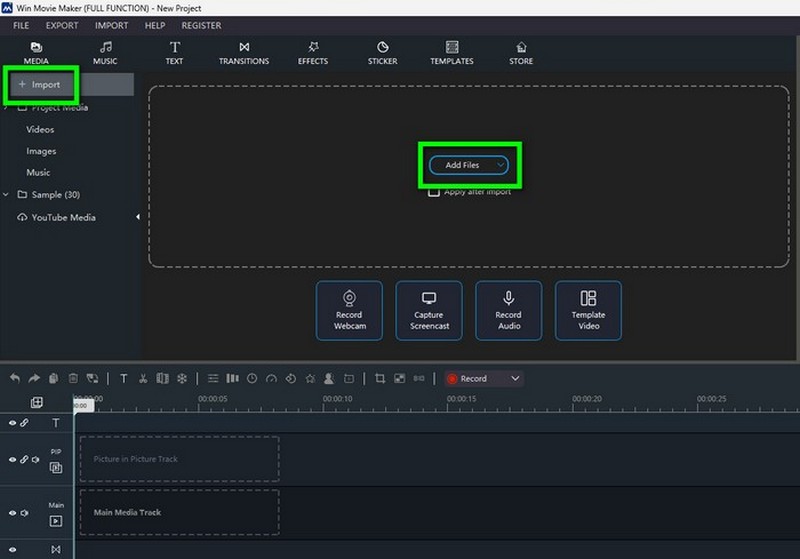Click the star icon in timeline toolbar
The height and width of the screenshot is (559, 800).
click(310, 378)
